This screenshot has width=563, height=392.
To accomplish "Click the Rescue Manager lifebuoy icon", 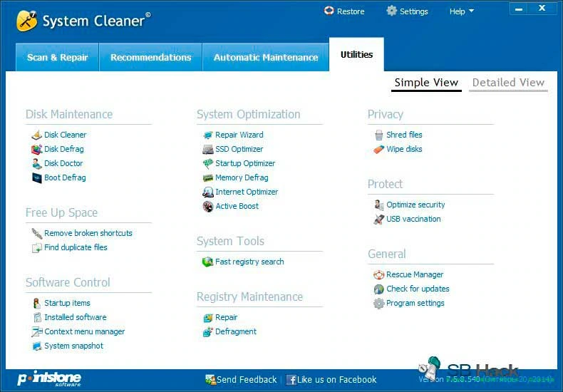I will point(379,275).
